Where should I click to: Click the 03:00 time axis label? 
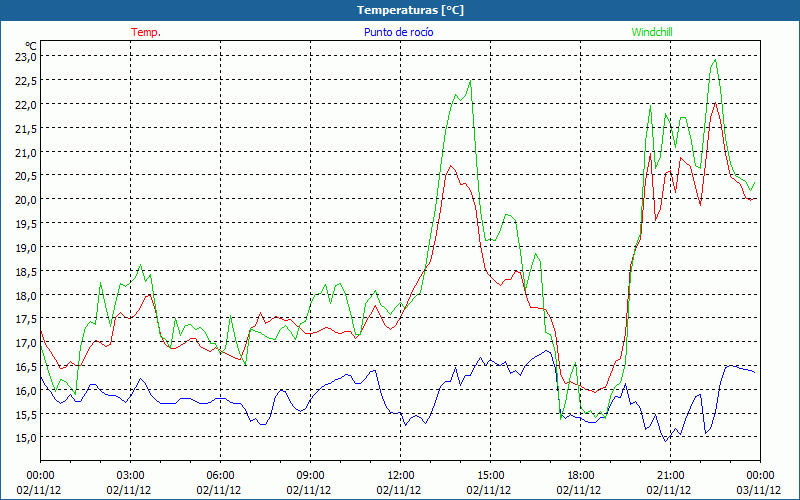(x=130, y=476)
